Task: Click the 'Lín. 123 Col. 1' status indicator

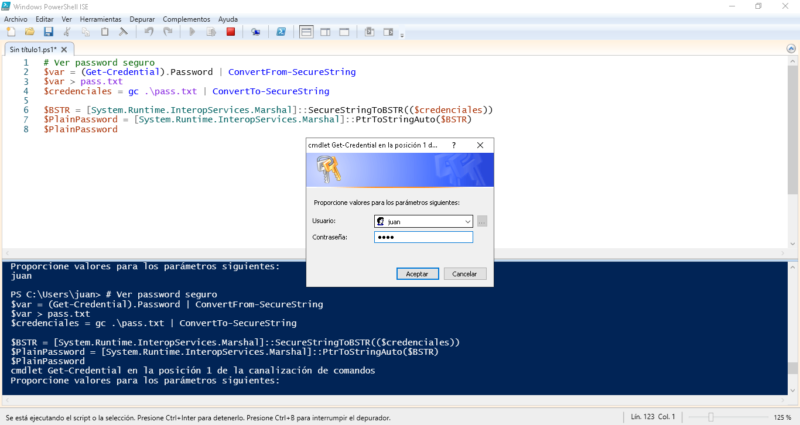Action: pyautogui.click(x=653, y=417)
